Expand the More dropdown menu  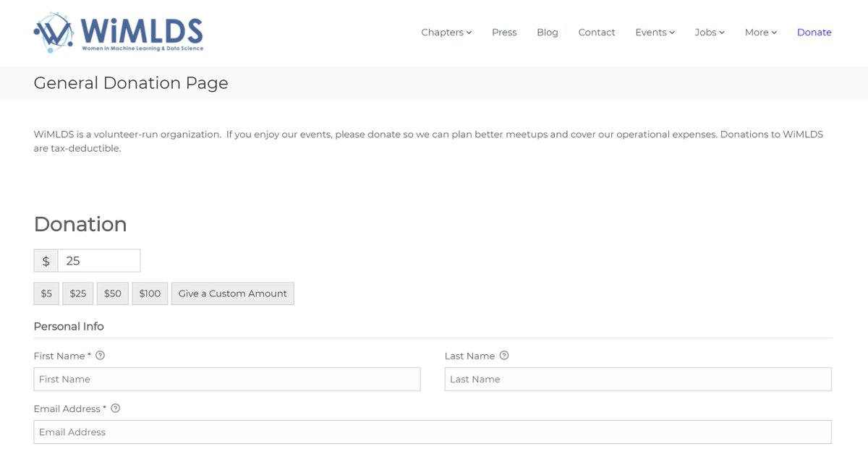click(x=761, y=33)
